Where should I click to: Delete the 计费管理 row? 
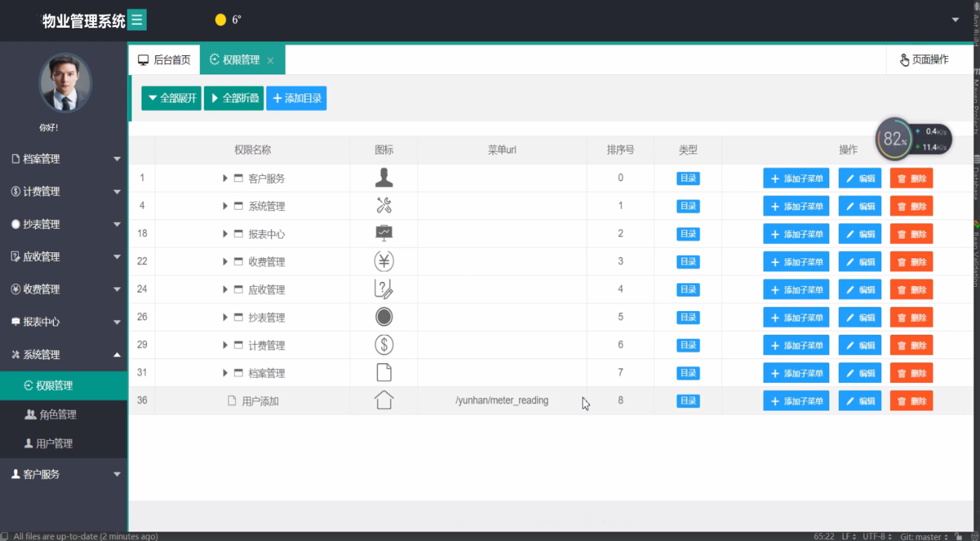(911, 345)
